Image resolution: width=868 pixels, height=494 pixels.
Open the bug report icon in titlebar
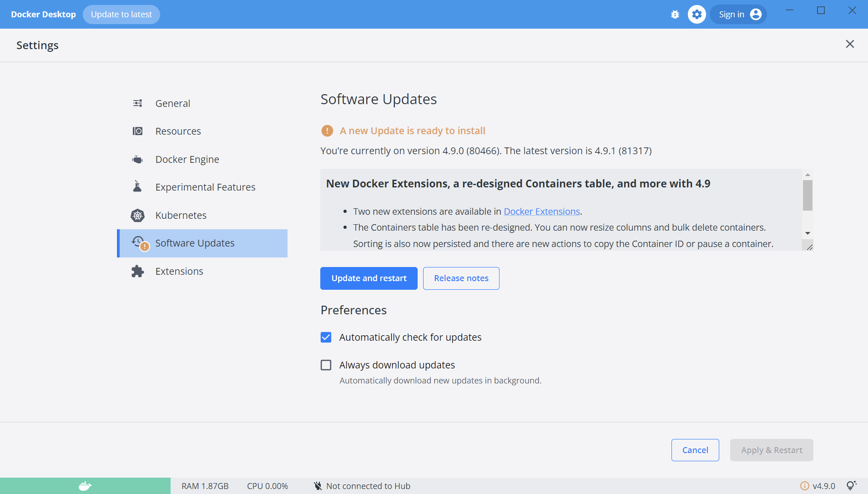pyautogui.click(x=675, y=14)
